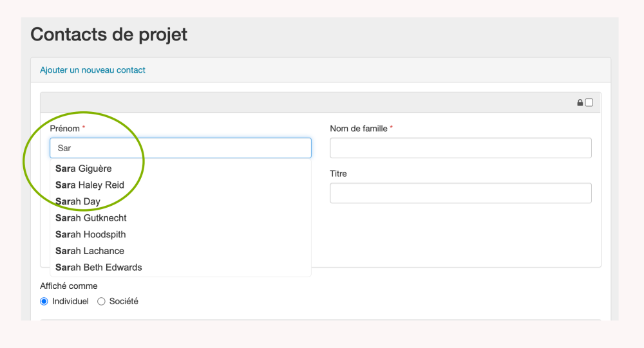
Task: Select the Individuel radio option
Action: pyautogui.click(x=44, y=301)
